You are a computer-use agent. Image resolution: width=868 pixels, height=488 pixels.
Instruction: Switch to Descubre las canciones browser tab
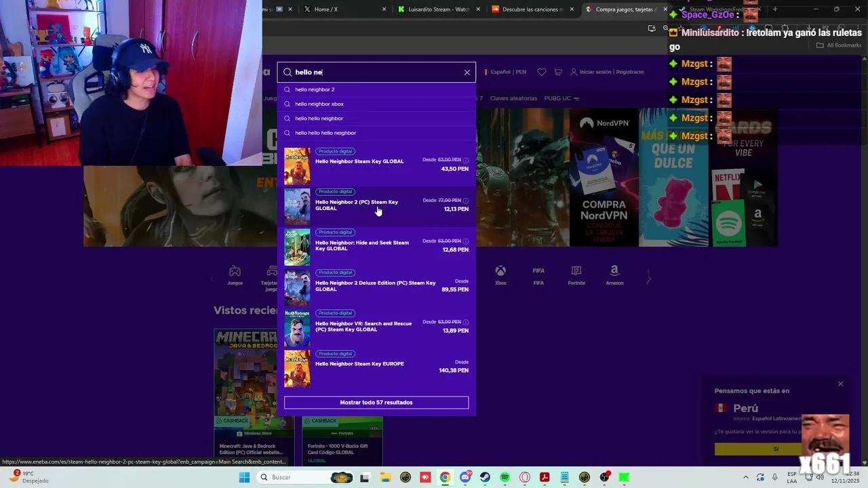tap(533, 9)
